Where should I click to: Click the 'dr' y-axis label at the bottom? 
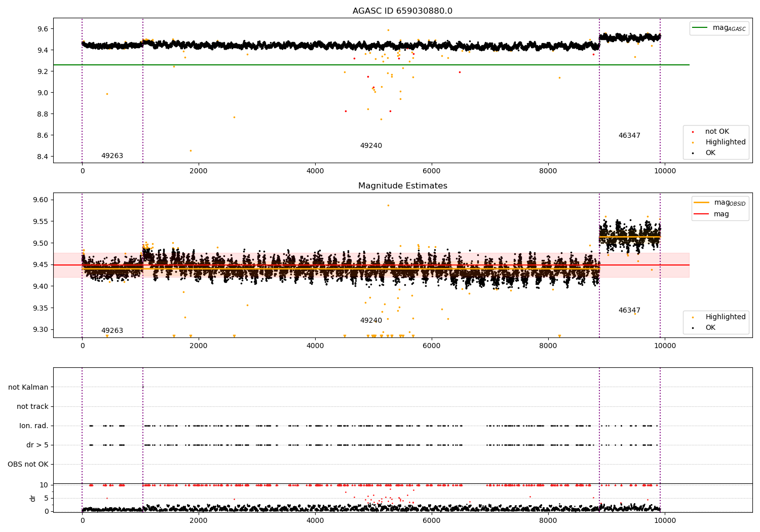click(33, 498)
